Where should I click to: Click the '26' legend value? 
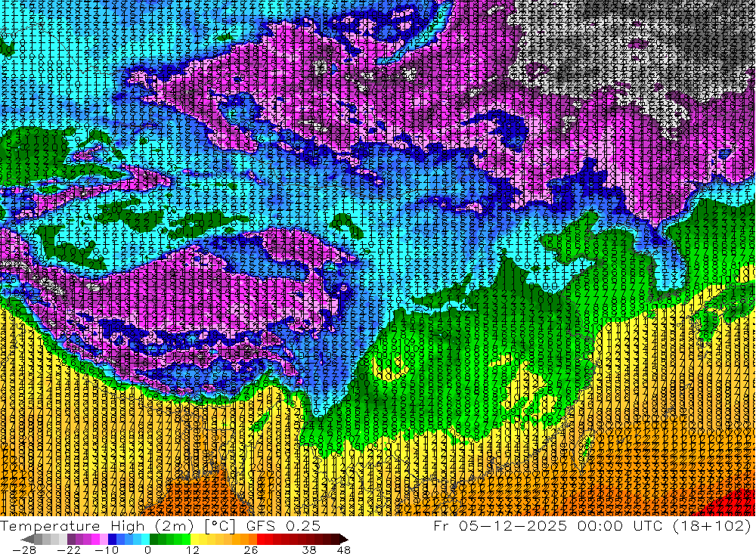coord(251,549)
